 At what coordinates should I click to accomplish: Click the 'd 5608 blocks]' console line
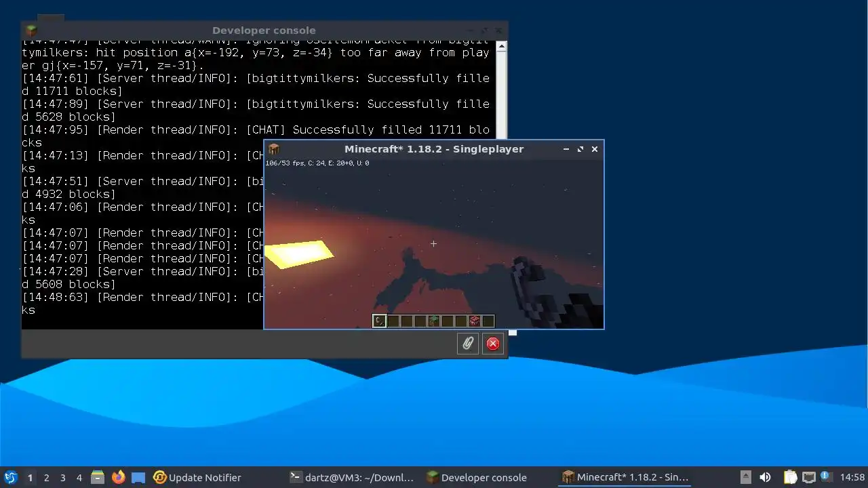[69, 284]
